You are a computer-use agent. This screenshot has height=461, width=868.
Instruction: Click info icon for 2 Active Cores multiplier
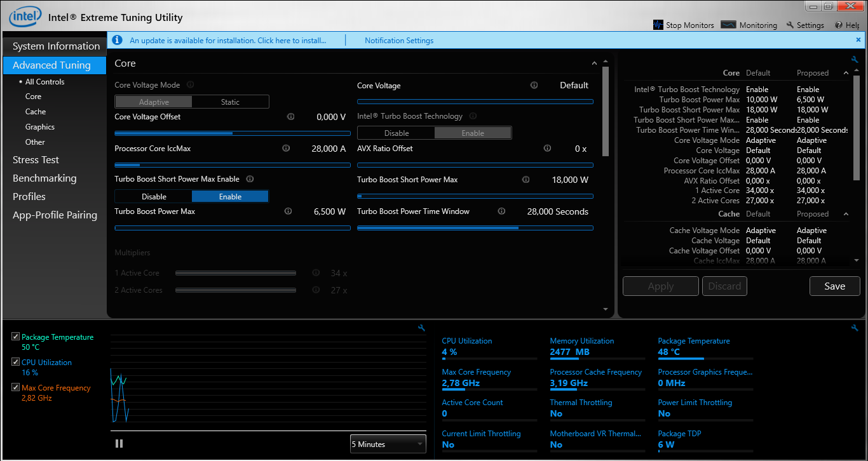point(316,290)
